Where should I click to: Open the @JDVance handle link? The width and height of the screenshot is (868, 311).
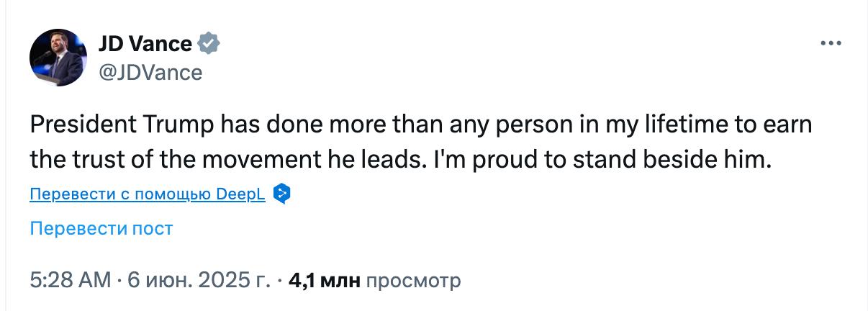(150, 72)
